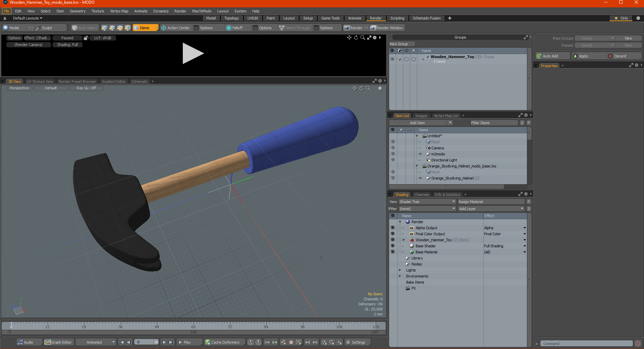Image resolution: width=644 pixels, height=349 pixels.
Task: Select Materials selection mode icon
Action: coord(127,28)
